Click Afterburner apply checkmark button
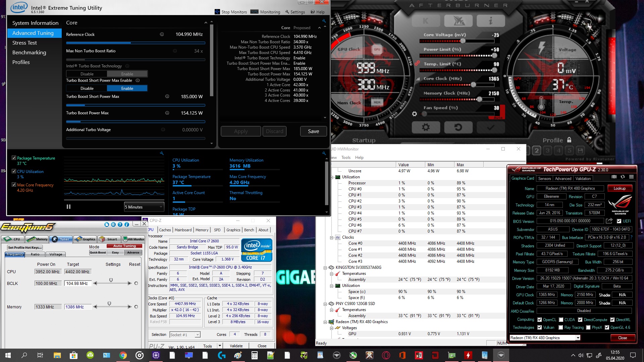The image size is (644, 362). click(x=490, y=127)
